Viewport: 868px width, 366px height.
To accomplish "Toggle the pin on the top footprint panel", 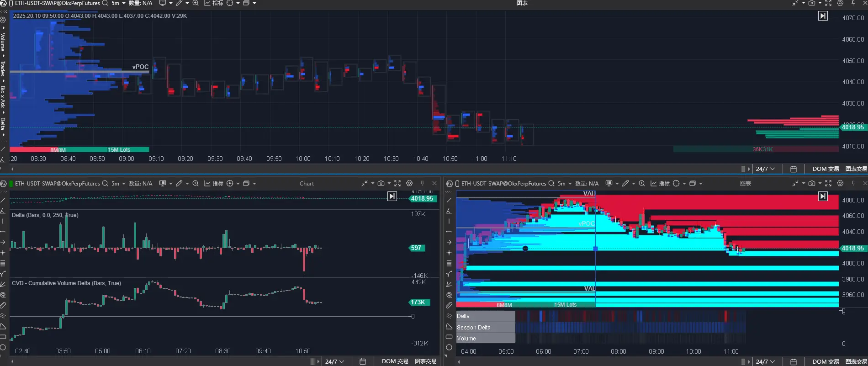I will click(x=853, y=3).
